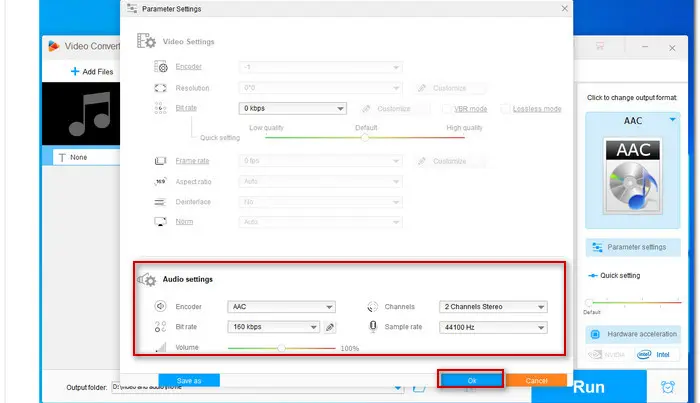Click the Parameter settings button in main window

pyautogui.click(x=633, y=247)
